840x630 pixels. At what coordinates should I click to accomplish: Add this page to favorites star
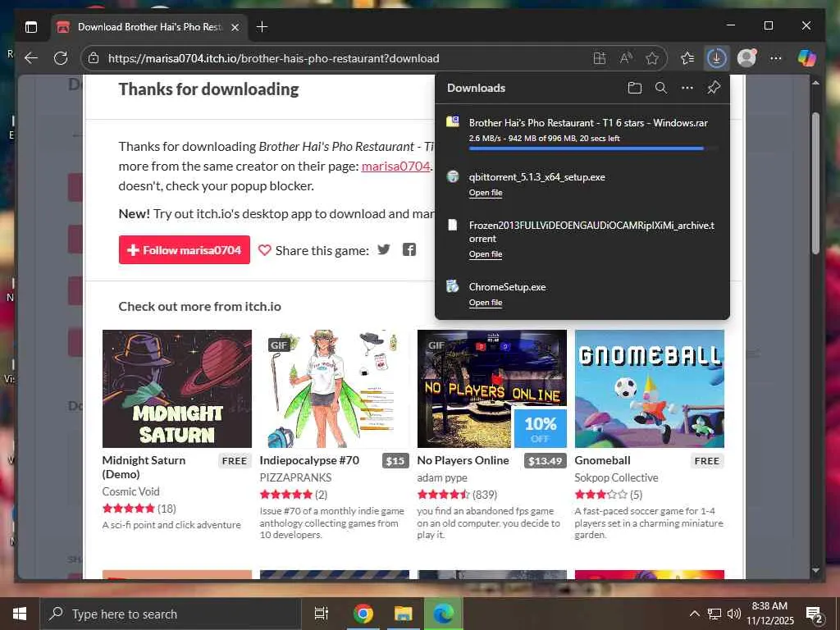click(652, 58)
